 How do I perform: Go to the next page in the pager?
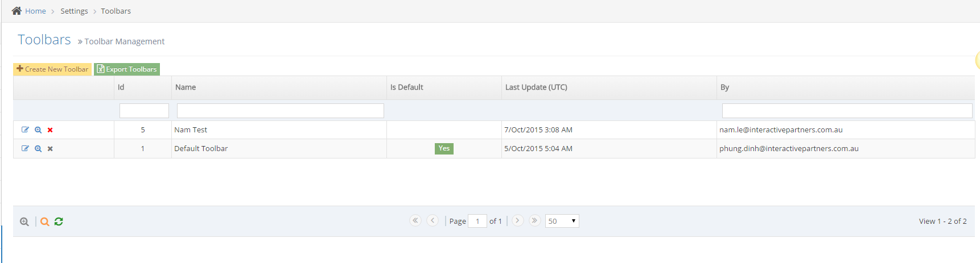[x=517, y=220]
